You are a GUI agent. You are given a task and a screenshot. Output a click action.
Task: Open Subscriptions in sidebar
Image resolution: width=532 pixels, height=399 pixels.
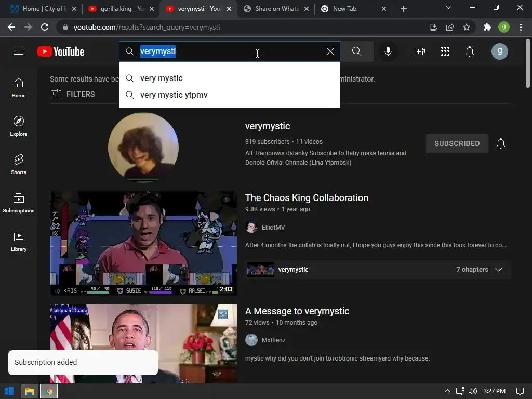pos(19,203)
